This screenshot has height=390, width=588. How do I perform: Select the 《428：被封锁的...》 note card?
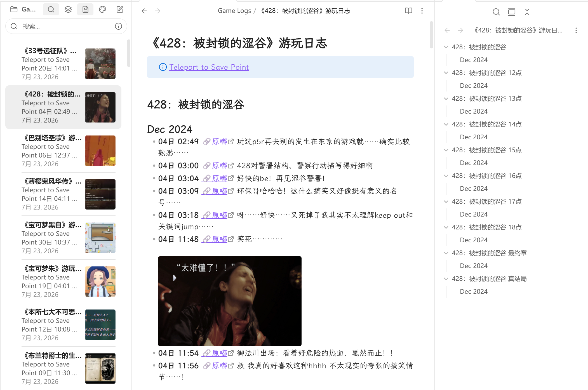click(x=63, y=107)
